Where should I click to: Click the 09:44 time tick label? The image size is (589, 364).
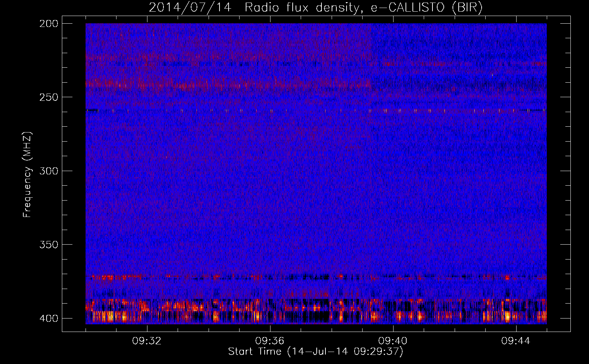tap(516, 341)
